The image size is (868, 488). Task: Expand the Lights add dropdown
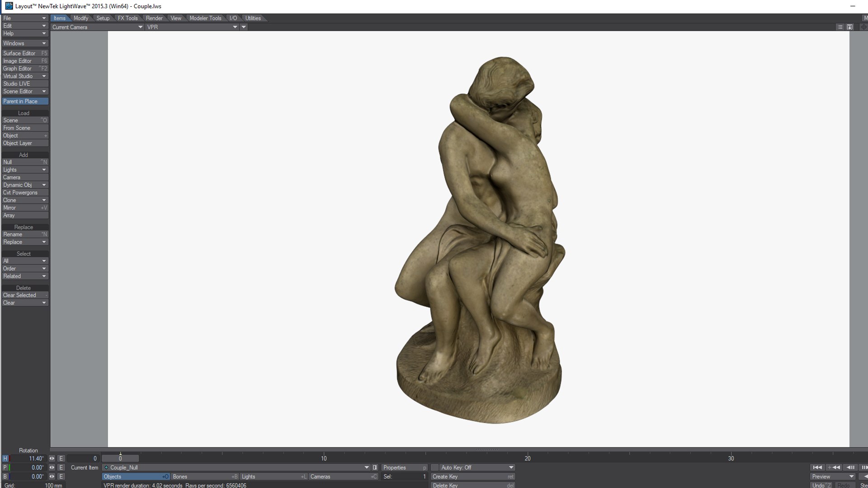coord(25,169)
